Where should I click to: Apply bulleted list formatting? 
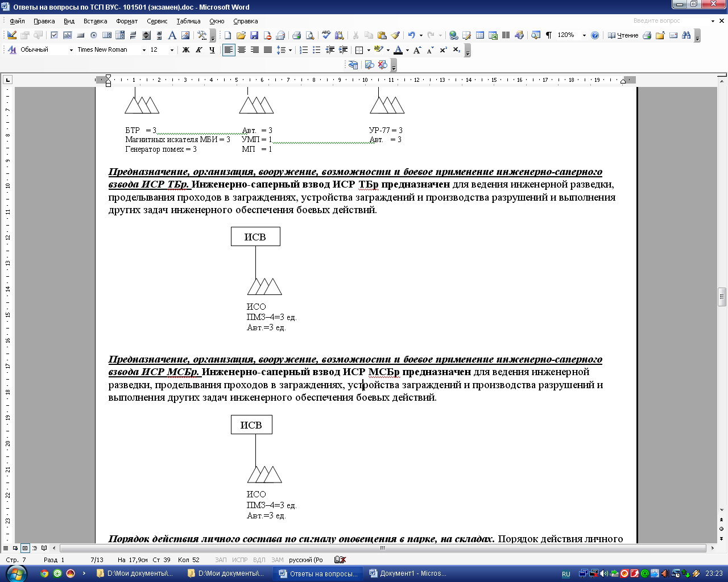(x=317, y=50)
